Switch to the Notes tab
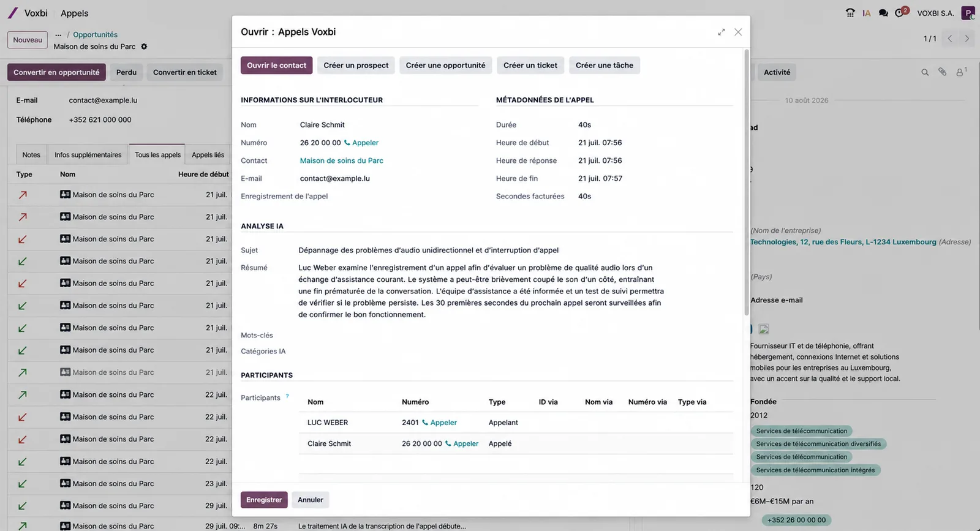The height and width of the screenshot is (531, 980). [x=31, y=155]
